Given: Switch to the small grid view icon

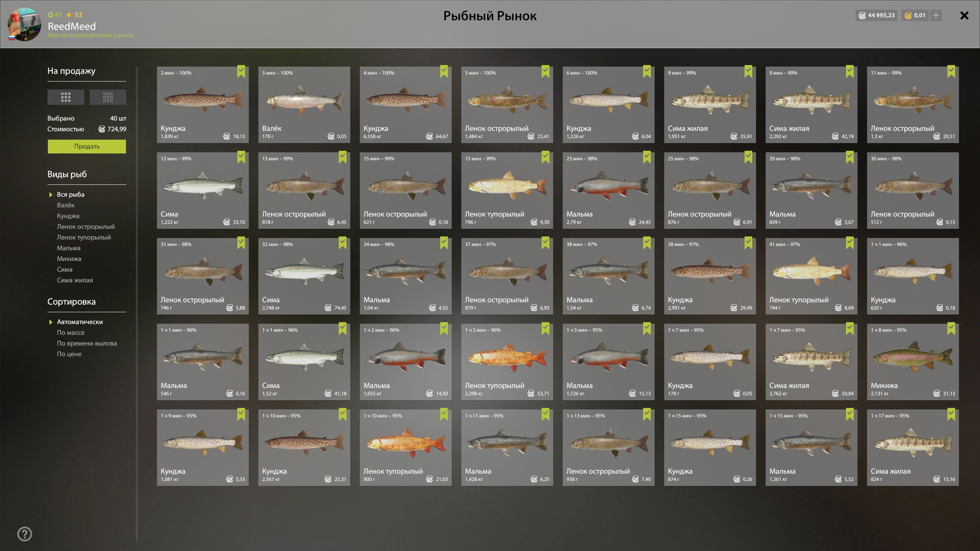Looking at the screenshot, I should coord(108,97).
